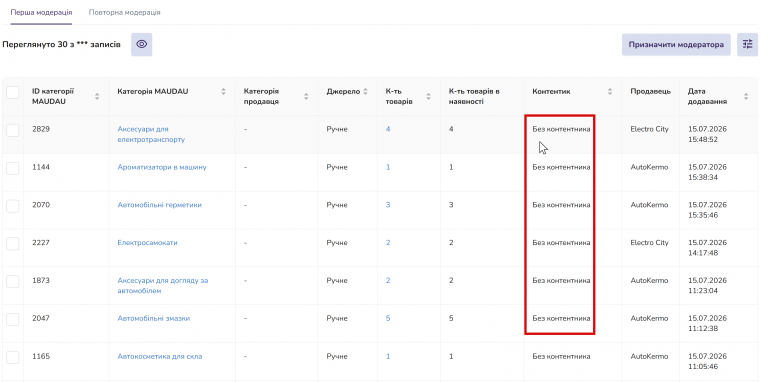Check the row checkbox for category 2227
Image resolution: width=768 pixels, height=383 pixels.
coord(13,243)
